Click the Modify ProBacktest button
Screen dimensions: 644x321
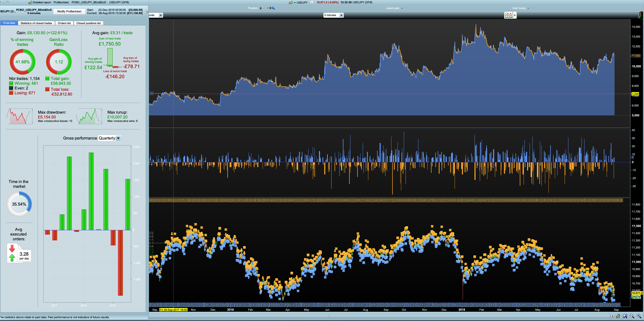tap(69, 11)
